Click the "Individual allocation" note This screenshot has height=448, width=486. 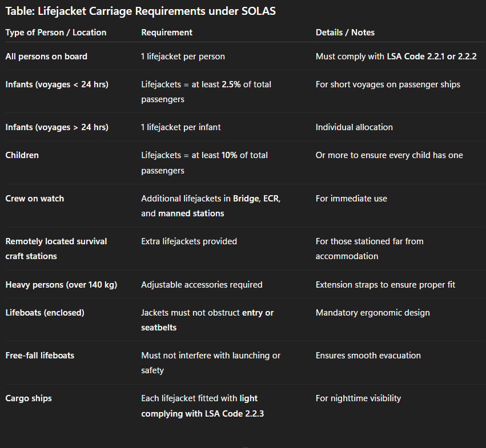pyautogui.click(x=354, y=127)
